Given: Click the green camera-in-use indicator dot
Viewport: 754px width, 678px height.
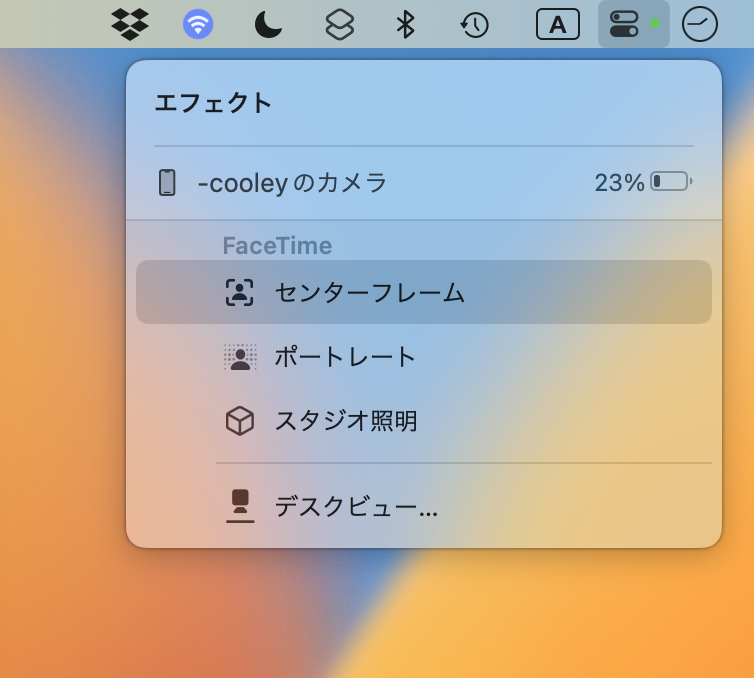Looking at the screenshot, I should tap(654, 24).
